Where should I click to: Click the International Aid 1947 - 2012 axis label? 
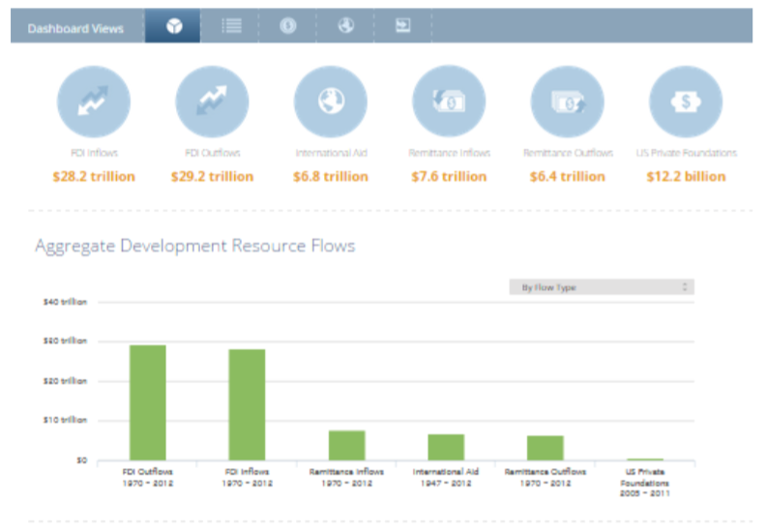click(x=446, y=477)
